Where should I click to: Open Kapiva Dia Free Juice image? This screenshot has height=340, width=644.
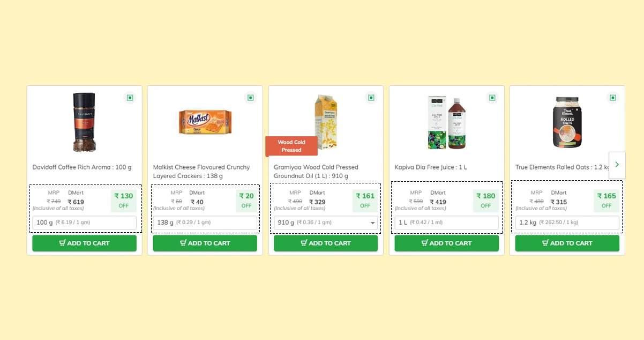pyautogui.click(x=447, y=123)
